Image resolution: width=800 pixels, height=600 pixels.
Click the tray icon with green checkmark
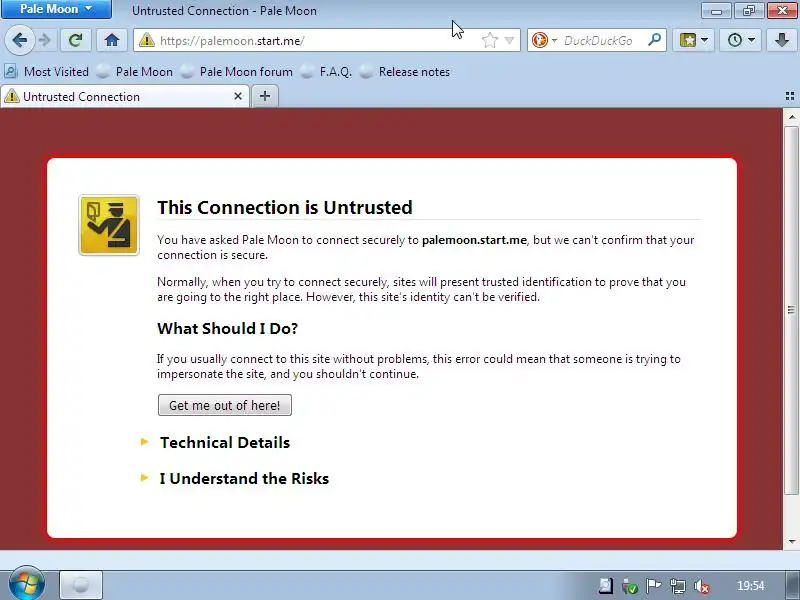click(630, 586)
